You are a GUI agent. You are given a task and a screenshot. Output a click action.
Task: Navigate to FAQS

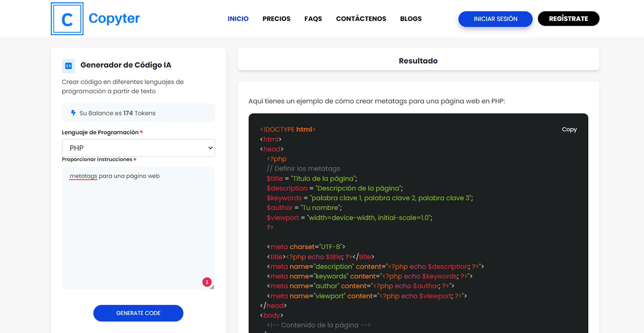313,19
